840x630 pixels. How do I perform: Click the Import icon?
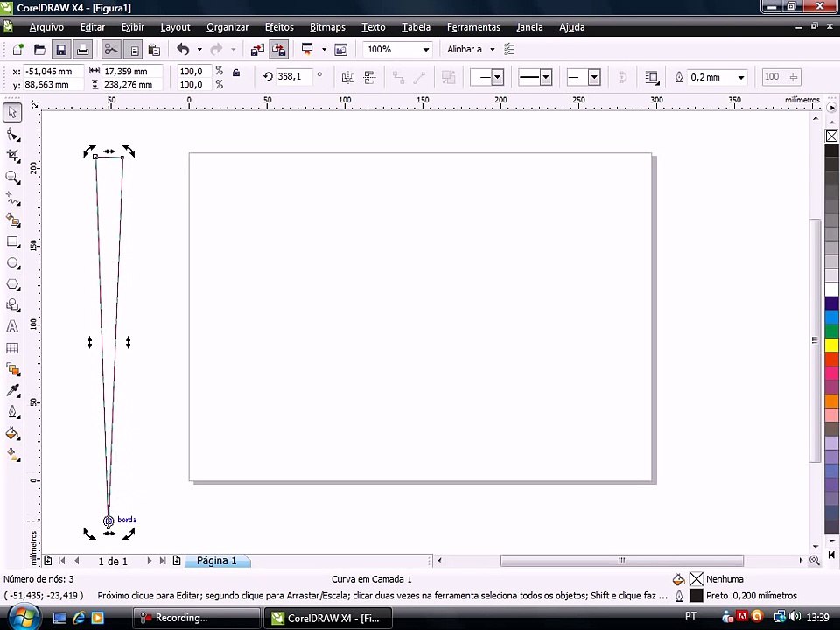[257, 49]
